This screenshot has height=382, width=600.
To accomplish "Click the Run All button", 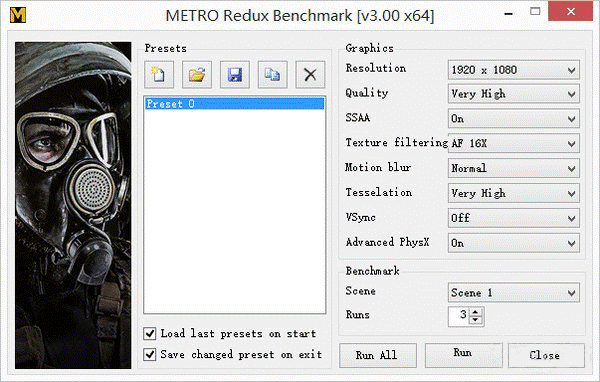I will coord(378,355).
